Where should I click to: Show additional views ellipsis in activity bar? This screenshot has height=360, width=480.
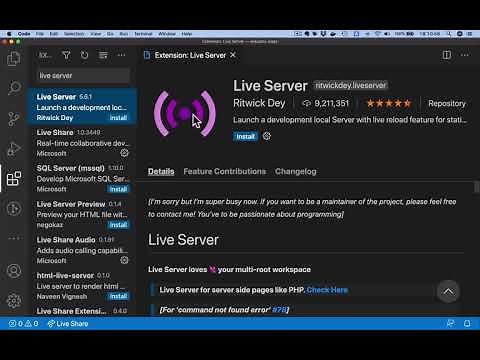pyautogui.click(x=14, y=238)
